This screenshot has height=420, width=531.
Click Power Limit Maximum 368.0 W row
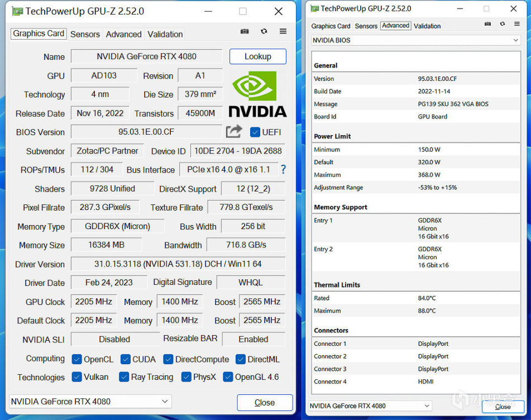tap(416, 175)
